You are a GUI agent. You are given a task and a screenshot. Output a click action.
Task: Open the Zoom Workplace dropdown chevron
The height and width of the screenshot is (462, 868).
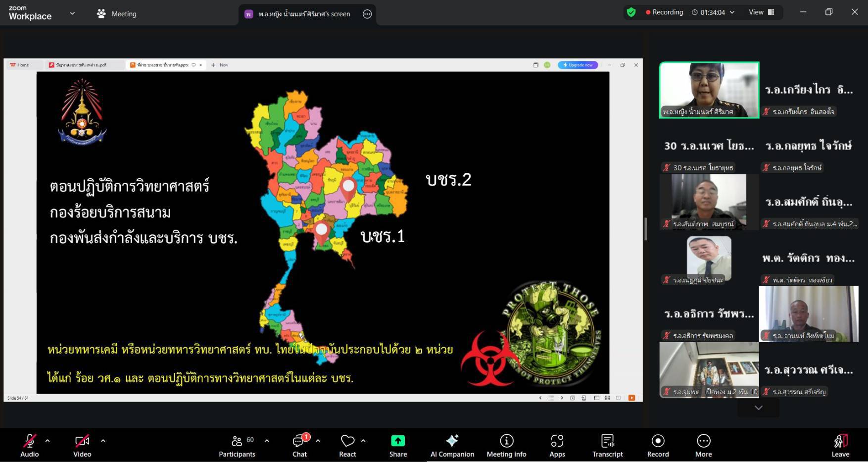click(x=72, y=13)
